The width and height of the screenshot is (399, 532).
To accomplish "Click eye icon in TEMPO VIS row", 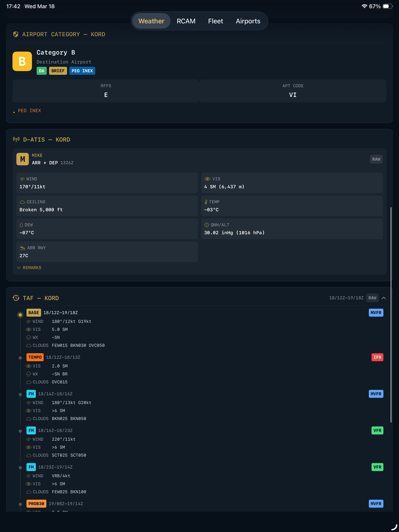I will pos(29,366).
